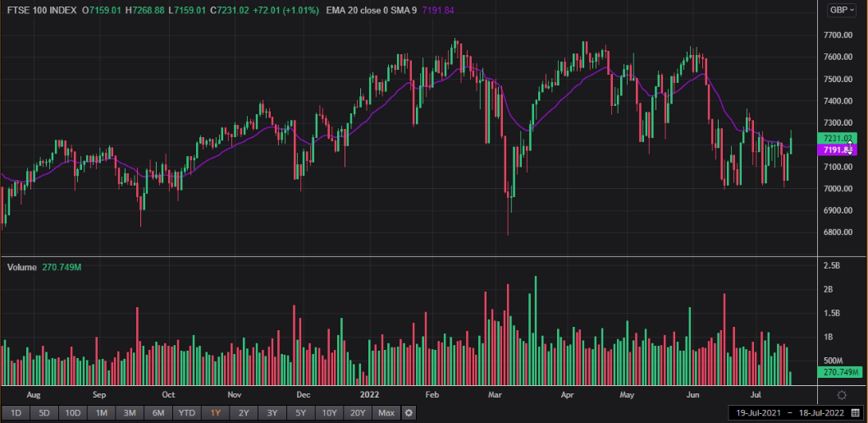Viewport: 868px width, 423px height.
Task: Switch to 3Y time range
Action: [272, 412]
